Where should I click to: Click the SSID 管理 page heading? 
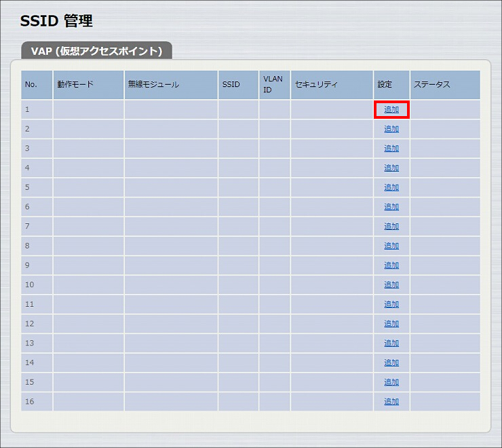56,21
